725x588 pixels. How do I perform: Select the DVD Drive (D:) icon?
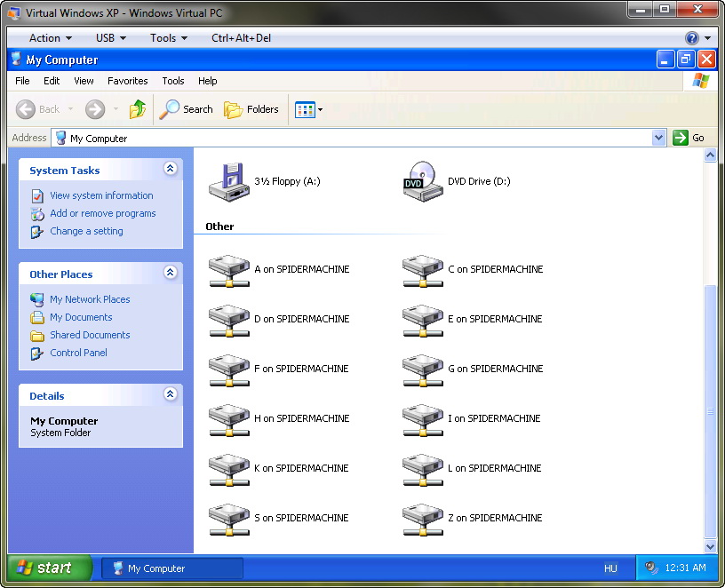pos(423,181)
